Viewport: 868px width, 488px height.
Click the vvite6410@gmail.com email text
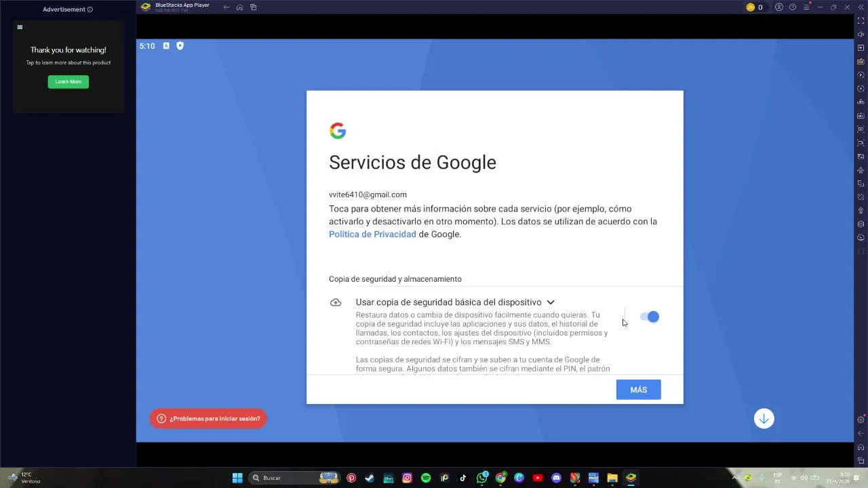pyautogui.click(x=368, y=195)
